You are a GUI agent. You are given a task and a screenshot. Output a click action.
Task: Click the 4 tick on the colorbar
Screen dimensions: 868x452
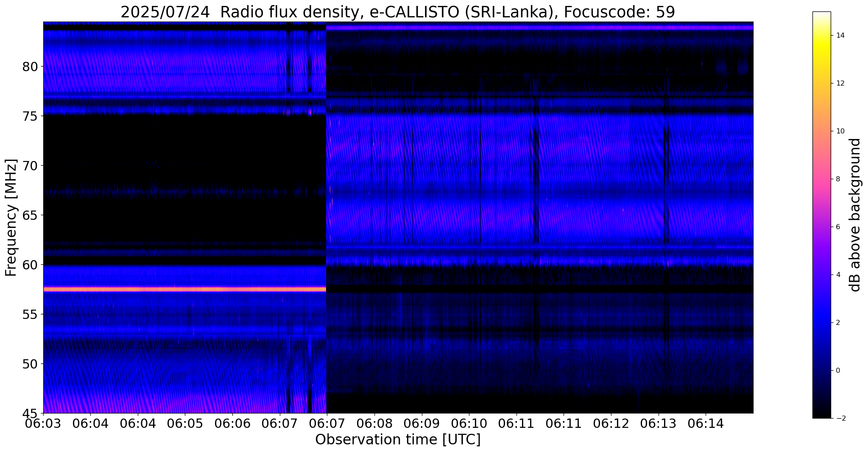tap(837, 275)
